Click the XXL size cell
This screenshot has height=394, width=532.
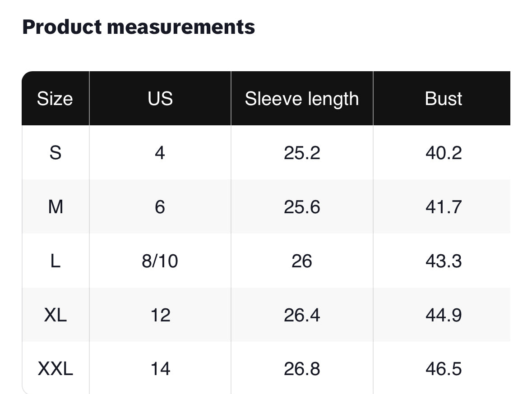55,369
